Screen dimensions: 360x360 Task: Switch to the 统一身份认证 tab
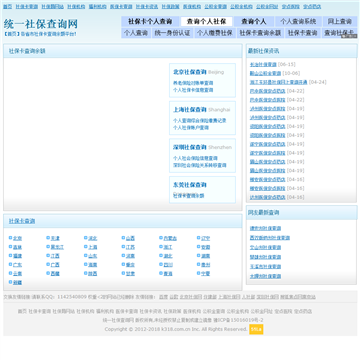[173, 33]
